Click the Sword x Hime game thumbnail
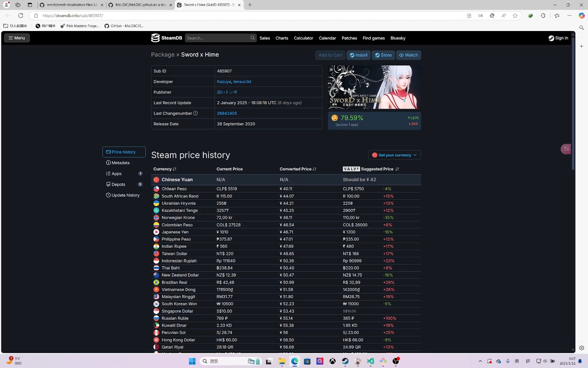The width and height of the screenshot is (588, 368). tap(374, 88)
